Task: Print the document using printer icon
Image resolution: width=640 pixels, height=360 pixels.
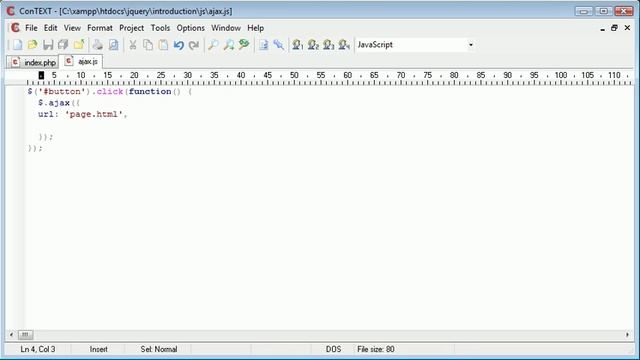Action: 98,45
